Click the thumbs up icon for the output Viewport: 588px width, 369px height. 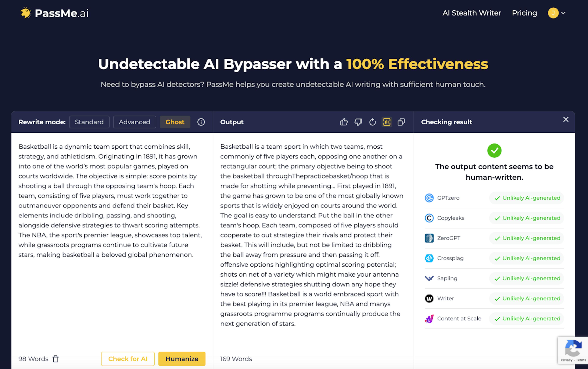344,122
